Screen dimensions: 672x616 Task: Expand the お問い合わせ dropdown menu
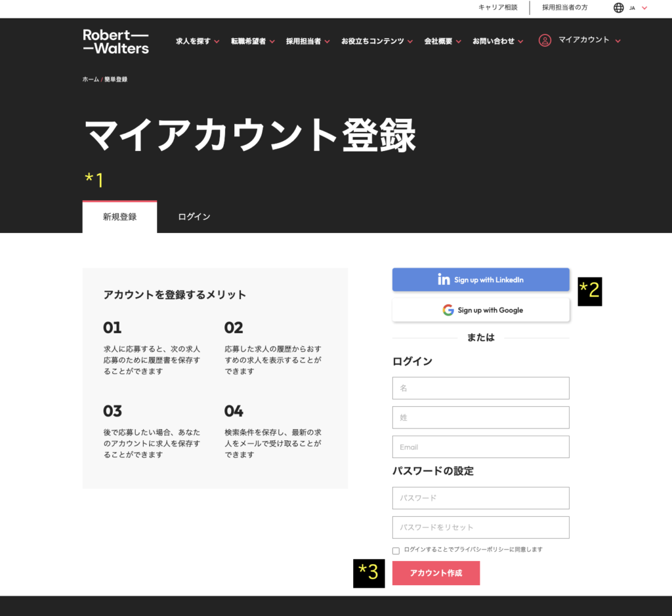coord(498,41)
